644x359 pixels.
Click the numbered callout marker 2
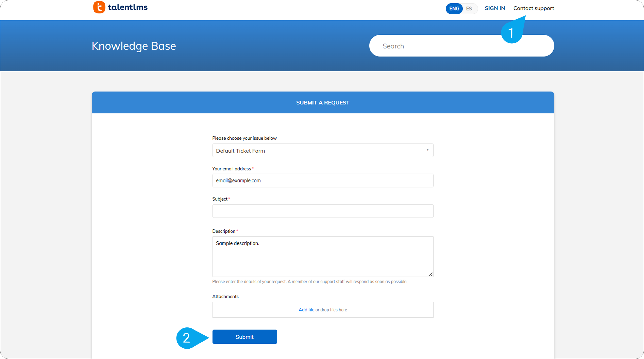pos(187,338)
